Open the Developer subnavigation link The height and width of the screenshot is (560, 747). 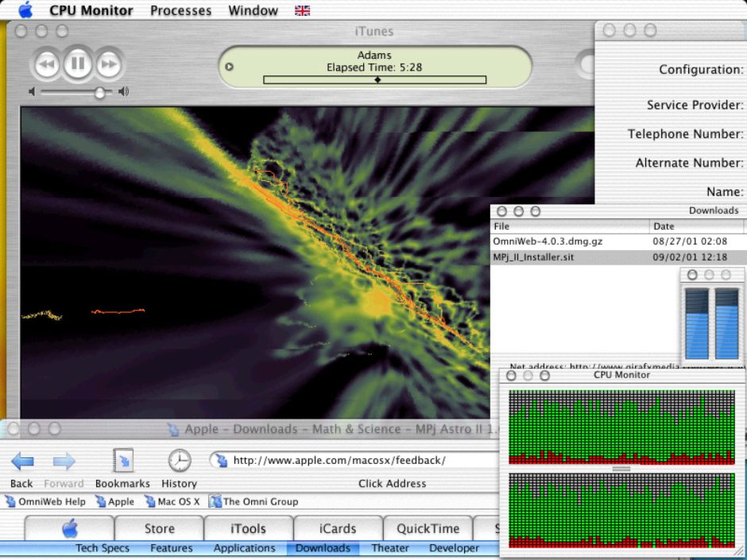pos(454,548)
